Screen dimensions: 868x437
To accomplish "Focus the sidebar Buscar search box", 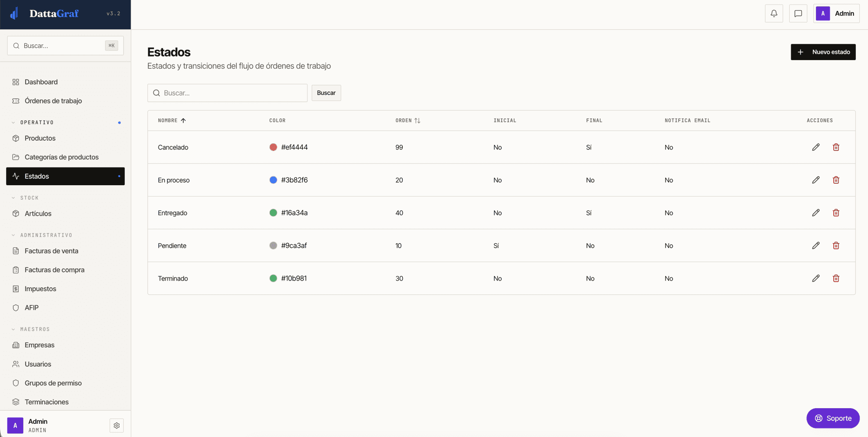I will (x=65, y=45).
